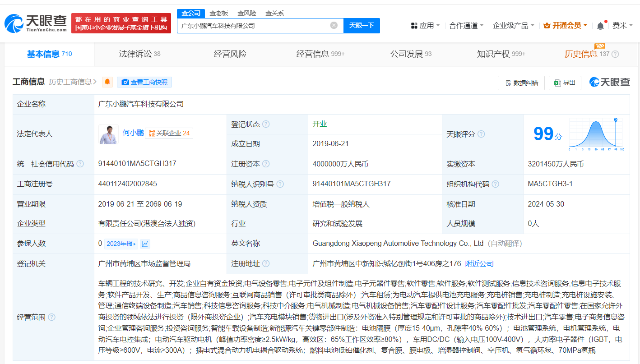Click the help icon next to 注册资本
The width and height of the screenshot is (640, 364).
(x=267, y=164)
